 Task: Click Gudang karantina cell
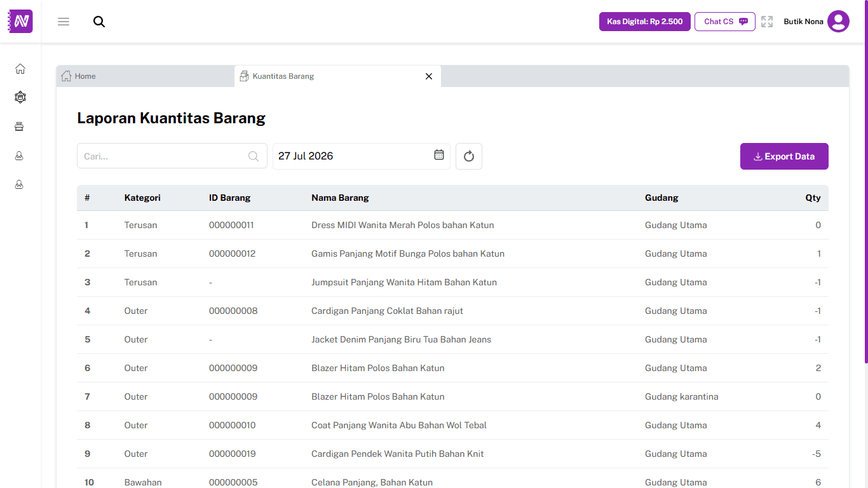(x=681, y=396)
